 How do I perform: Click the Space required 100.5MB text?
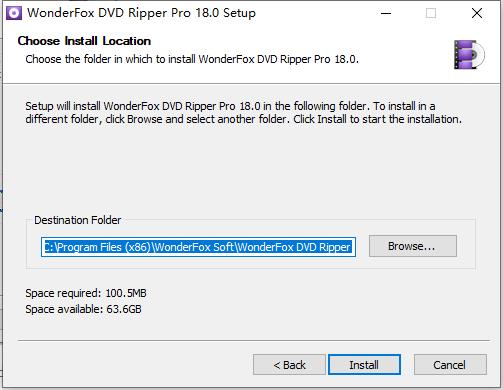(86, 293)
